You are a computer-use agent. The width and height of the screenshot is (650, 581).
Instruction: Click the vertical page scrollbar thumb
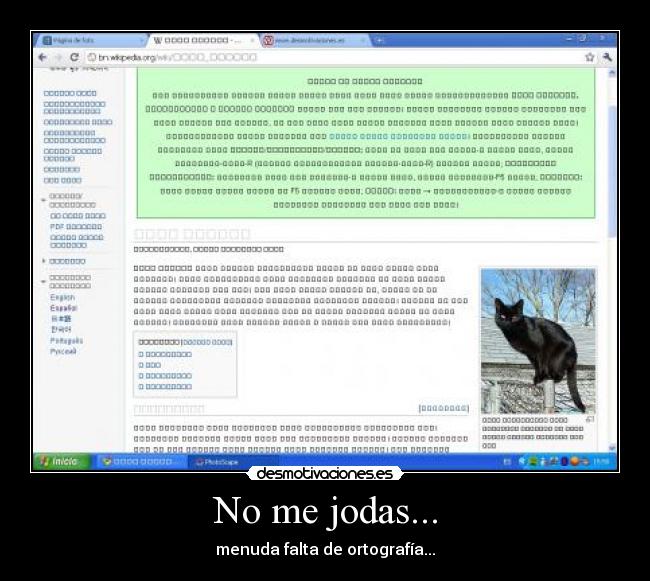click(x=612, y=172)
